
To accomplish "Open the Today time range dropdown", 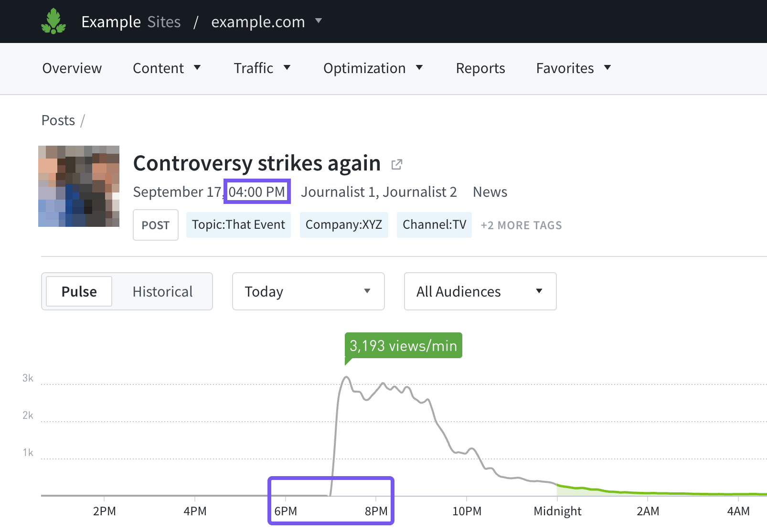I will pos(308,291).
